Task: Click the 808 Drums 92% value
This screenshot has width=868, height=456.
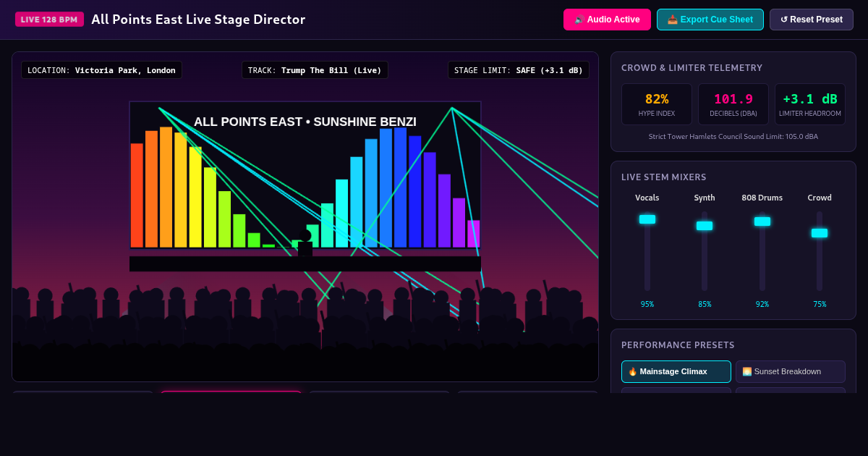Action: [x=762, y=304]
